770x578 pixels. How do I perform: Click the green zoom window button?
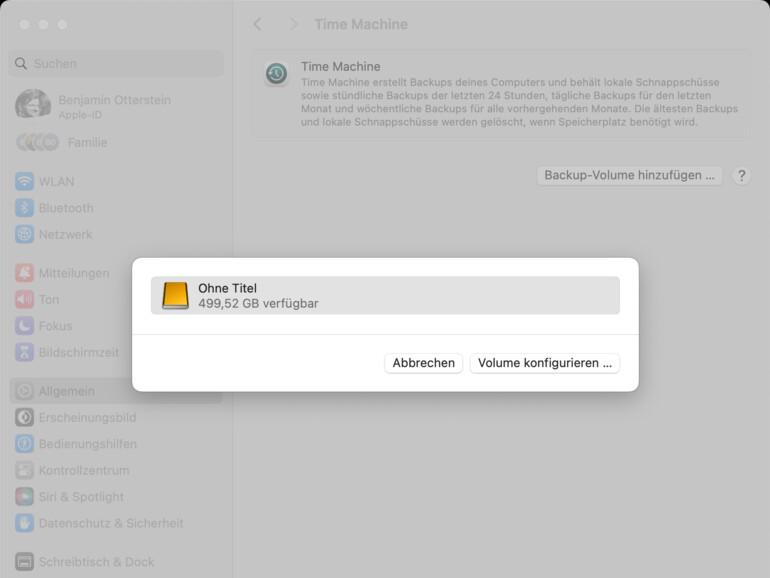click(62, 24)
